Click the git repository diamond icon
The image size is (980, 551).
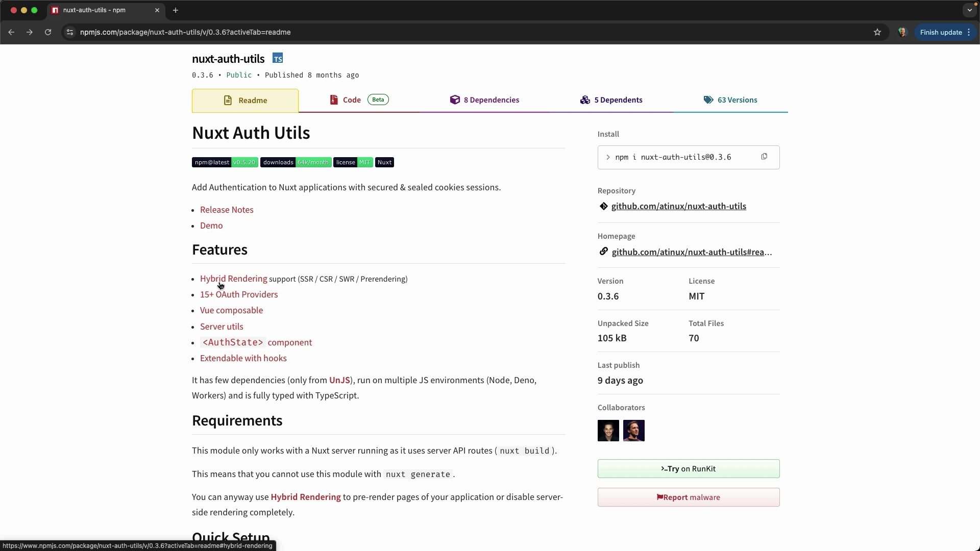pyautogui.click(x=603, y=206)
